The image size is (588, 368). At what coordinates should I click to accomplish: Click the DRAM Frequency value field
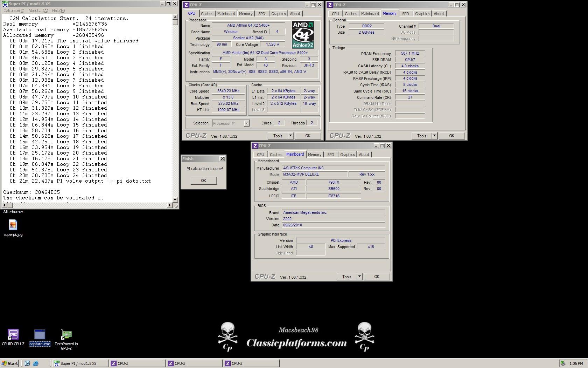[410, 53]
